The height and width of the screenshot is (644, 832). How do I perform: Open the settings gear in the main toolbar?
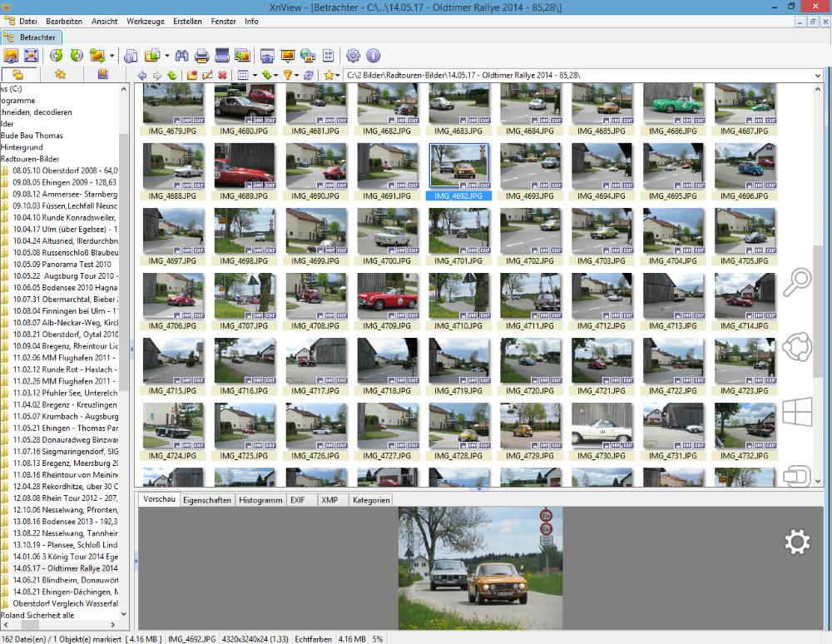pos(353,56)
